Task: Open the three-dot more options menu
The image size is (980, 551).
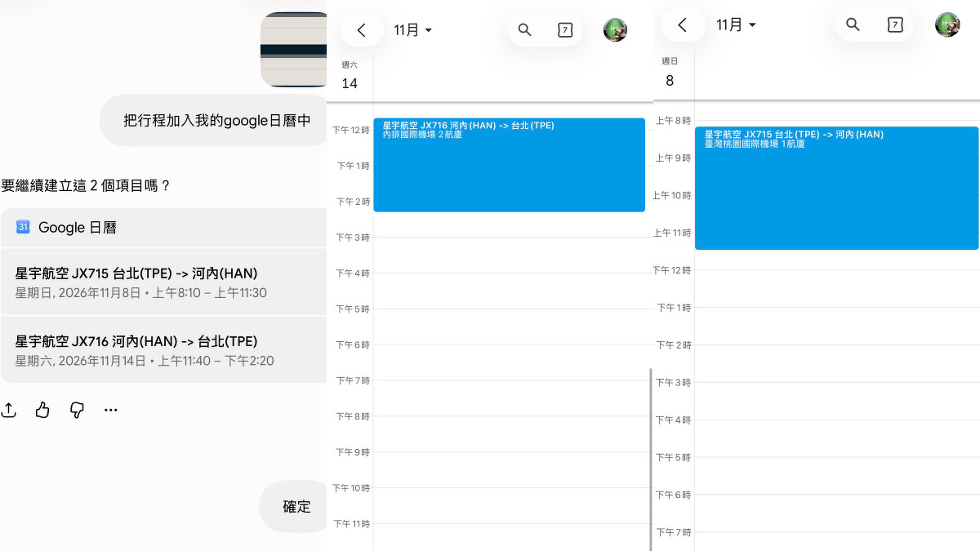Action: tap(111, 410)
